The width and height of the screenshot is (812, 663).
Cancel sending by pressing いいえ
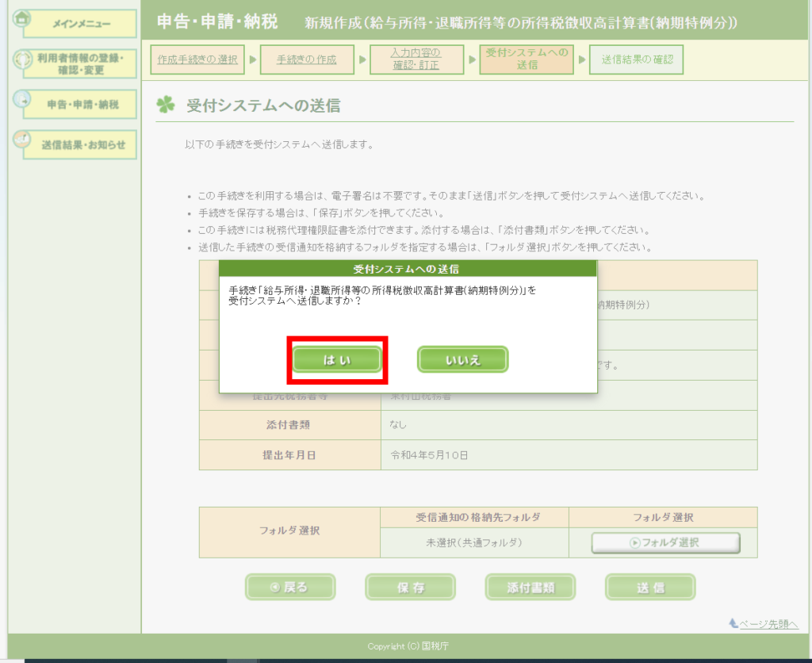(x=462, y=359)
